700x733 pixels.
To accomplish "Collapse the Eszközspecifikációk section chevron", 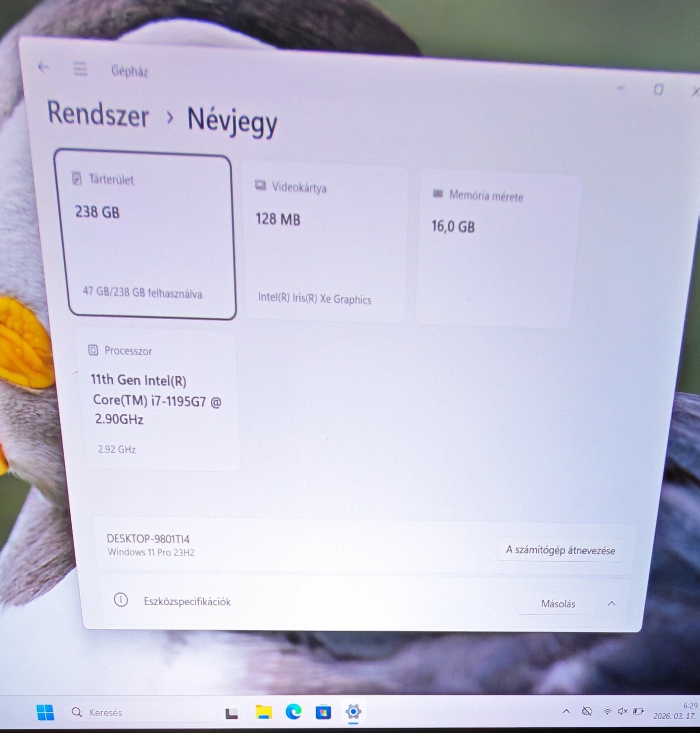I will 611,603.
